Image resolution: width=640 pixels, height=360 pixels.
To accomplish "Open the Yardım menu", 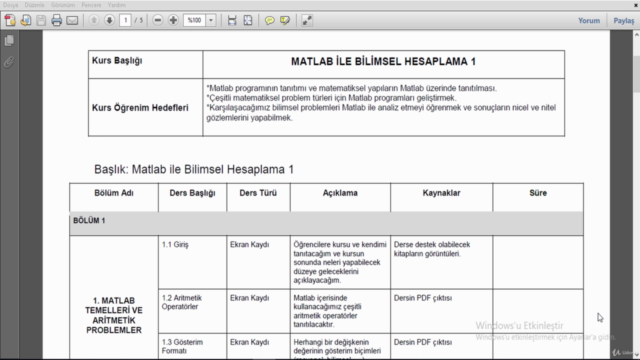I will point(117,5).
